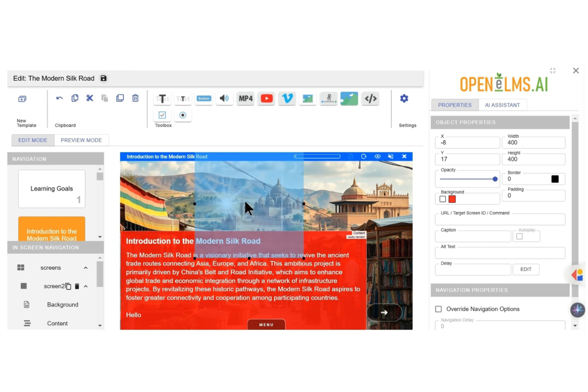The height and width of the screenshot is (392, 588).
Task: Insert an MP4 video element
Action: tap(245, 98)
